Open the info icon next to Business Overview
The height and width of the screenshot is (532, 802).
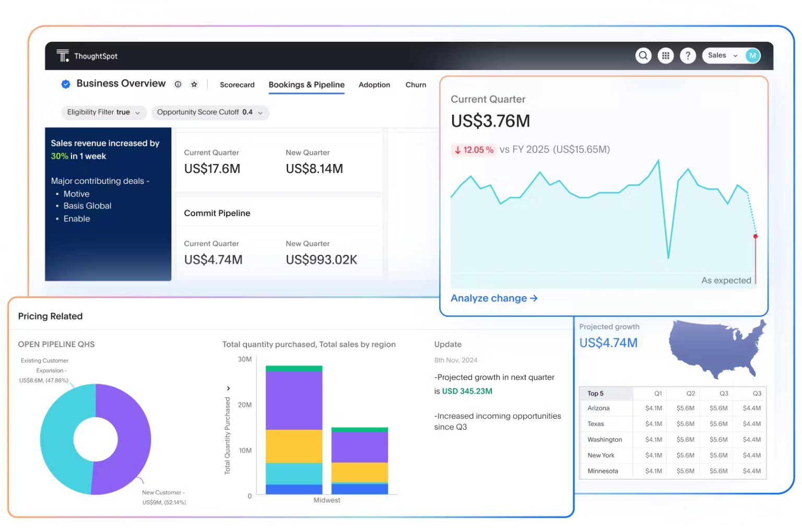pyautogui.click(x=178, y=84)
